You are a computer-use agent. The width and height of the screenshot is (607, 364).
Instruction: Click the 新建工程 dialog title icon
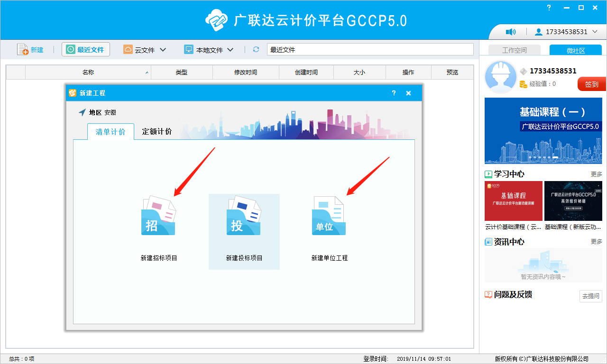click(x=73, y=93)
